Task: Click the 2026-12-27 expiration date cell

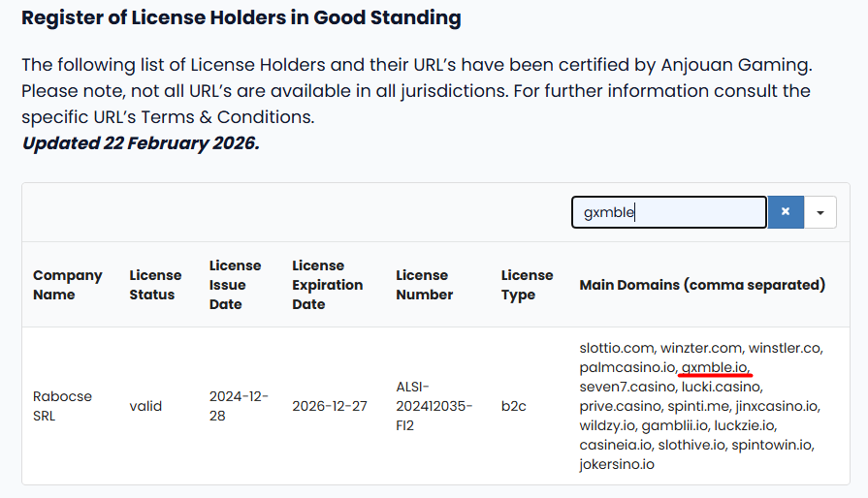Action: coord(330,406)
